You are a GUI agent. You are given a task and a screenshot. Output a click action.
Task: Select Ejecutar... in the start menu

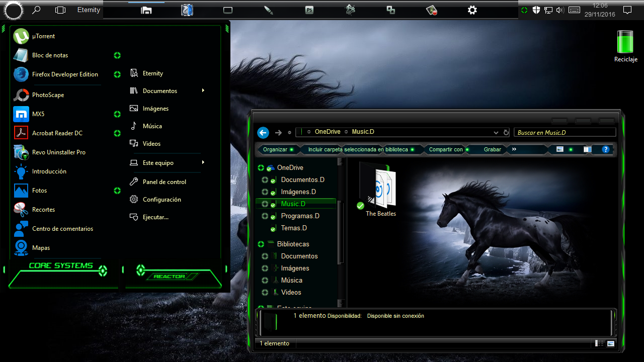point(157,217)
